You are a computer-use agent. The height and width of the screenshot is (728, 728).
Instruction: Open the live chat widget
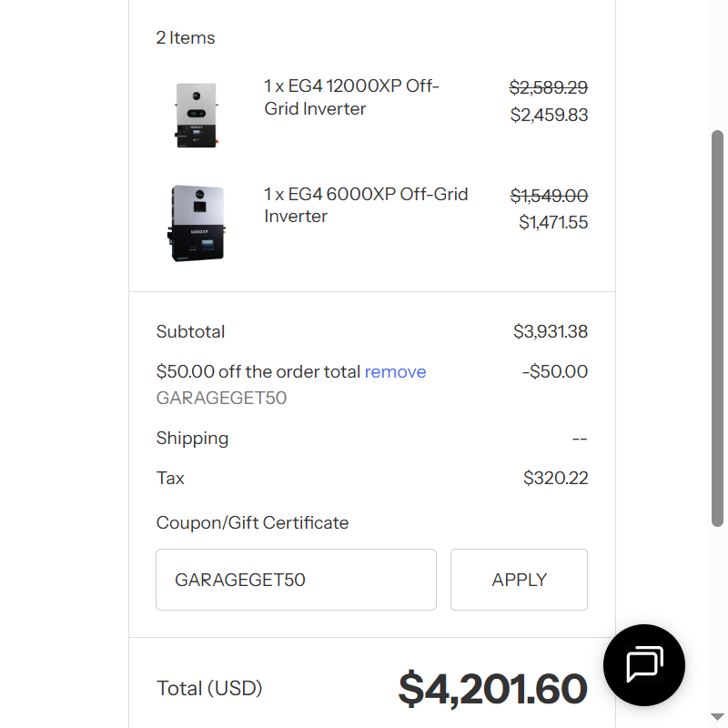point(644,665)
